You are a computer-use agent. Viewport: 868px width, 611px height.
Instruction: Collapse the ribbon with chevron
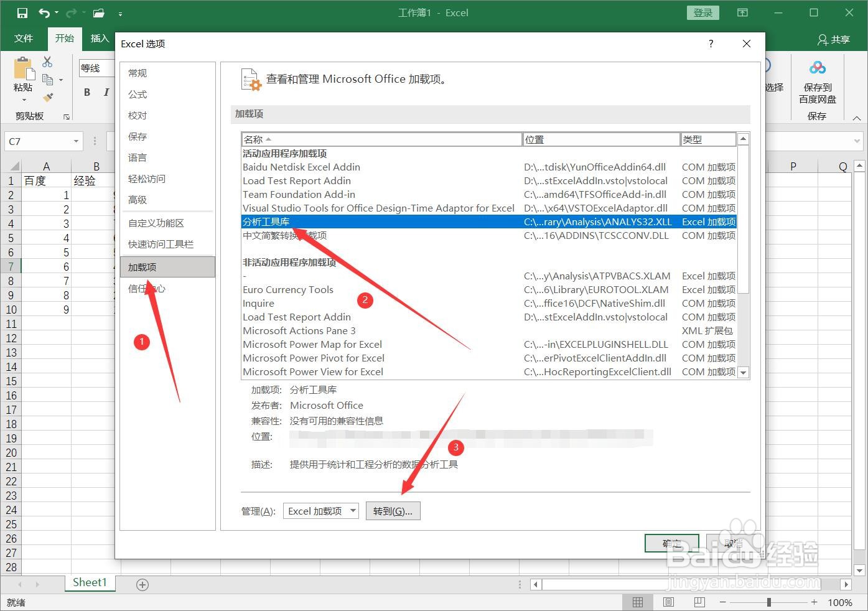pyautogui.click(x=857, y=118)
